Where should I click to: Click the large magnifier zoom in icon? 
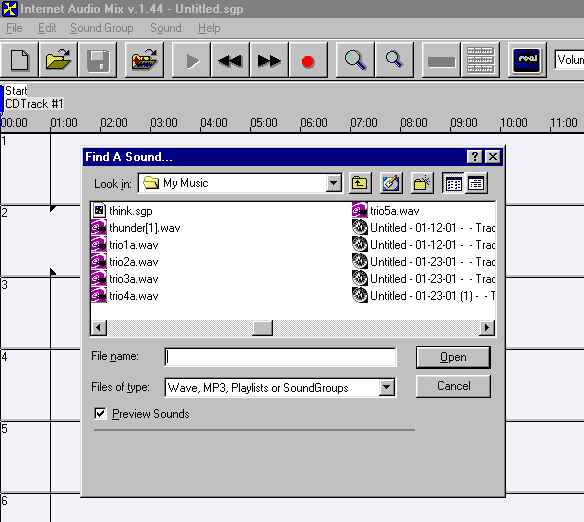coord(355,60)
